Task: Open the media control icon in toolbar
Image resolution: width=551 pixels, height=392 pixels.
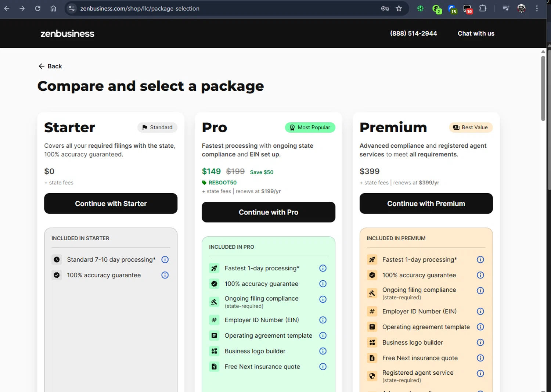Action: point(506,8)
